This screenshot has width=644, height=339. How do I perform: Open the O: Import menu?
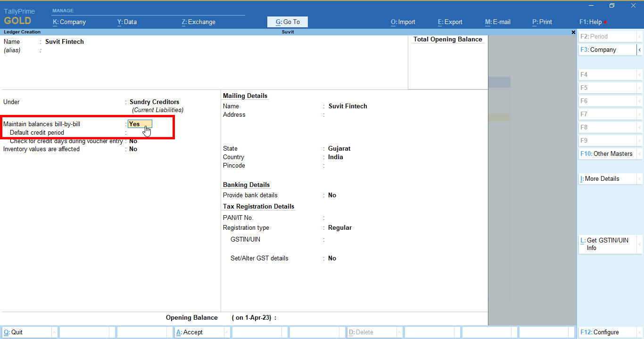click(x=403, y=22)
